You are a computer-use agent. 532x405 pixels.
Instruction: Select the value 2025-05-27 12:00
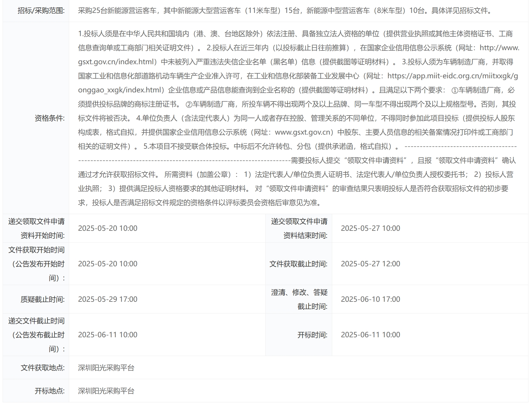(x=371, y=264)
